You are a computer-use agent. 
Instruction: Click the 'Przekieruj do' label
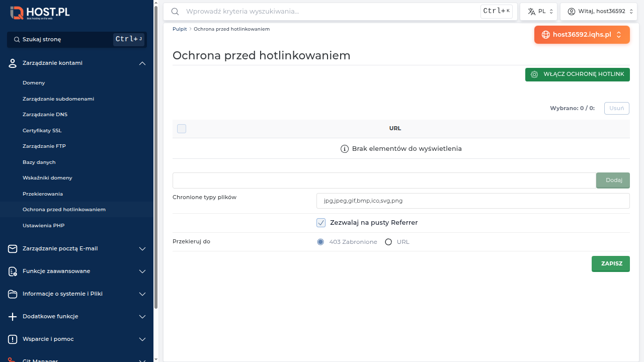[x=191, y=242]
